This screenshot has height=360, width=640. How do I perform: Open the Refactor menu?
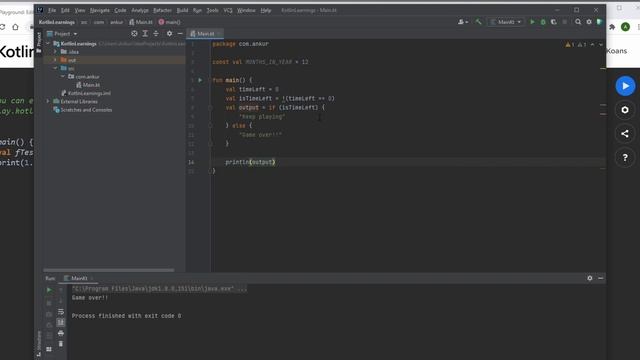pyautogui.click(x=162, y=10)
